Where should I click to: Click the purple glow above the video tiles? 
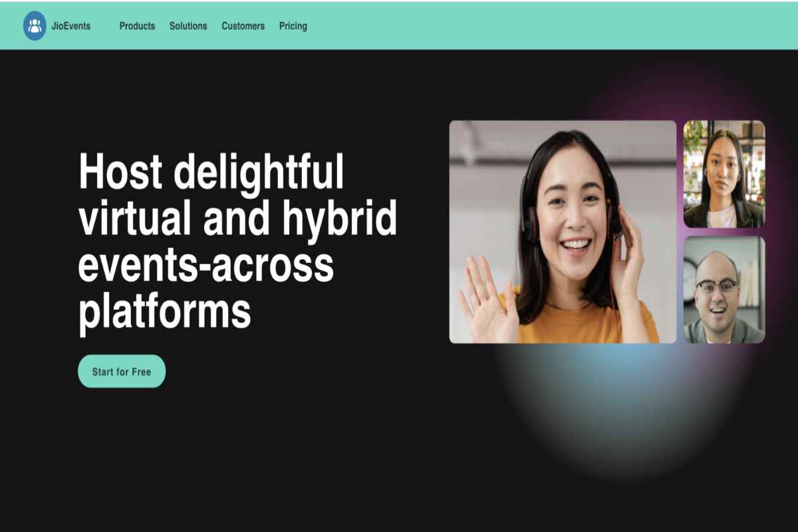pos(665,93)
